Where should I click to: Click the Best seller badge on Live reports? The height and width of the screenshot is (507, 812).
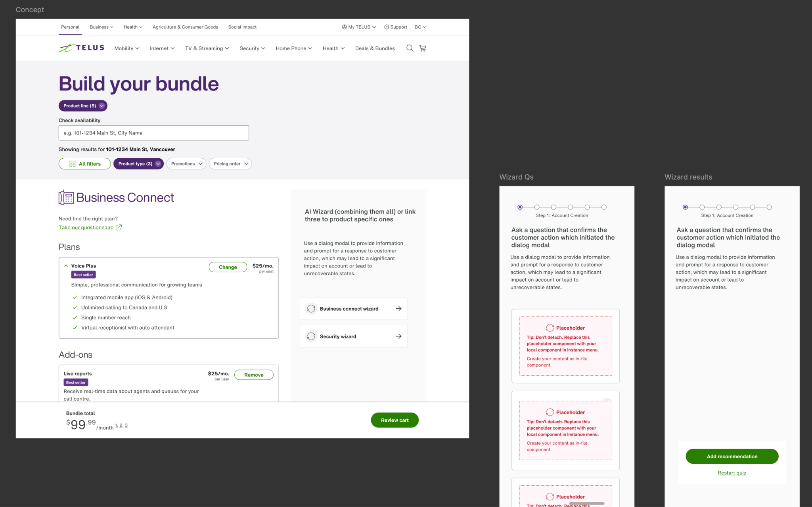coord(76,382)
